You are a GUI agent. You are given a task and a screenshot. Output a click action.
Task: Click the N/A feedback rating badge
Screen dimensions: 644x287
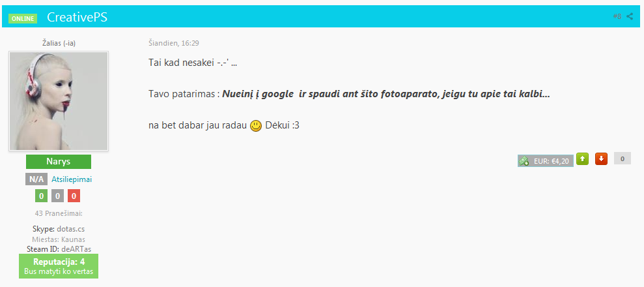36,179
